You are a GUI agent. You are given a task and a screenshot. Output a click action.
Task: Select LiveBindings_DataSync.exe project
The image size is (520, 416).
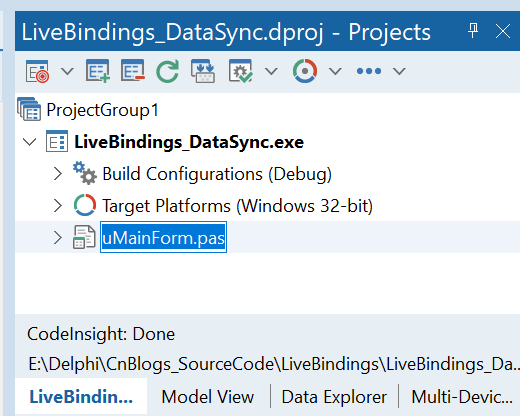point(189,142)
